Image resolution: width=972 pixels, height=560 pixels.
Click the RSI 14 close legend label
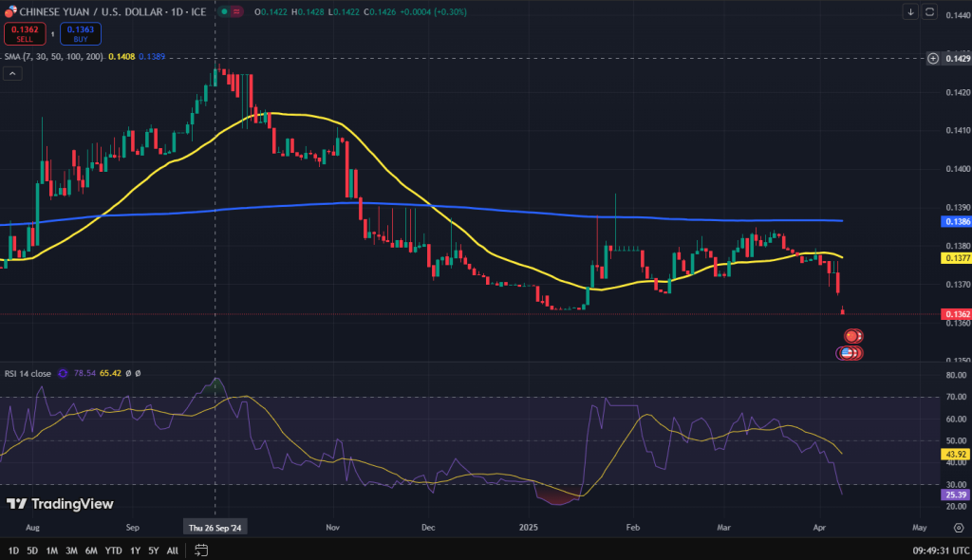tap(28, 373)
